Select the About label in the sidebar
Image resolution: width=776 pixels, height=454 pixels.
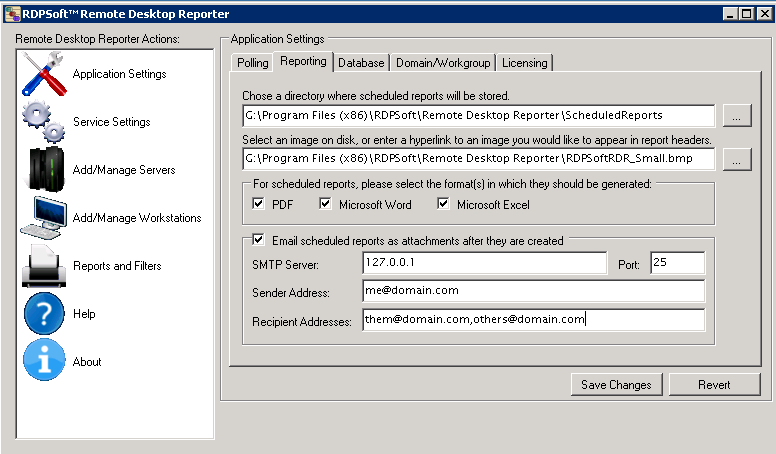[x=87, y=362]
